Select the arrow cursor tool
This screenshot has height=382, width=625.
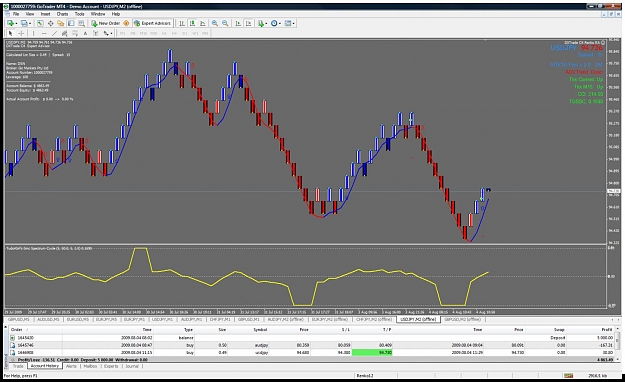(x=11, y=33)
